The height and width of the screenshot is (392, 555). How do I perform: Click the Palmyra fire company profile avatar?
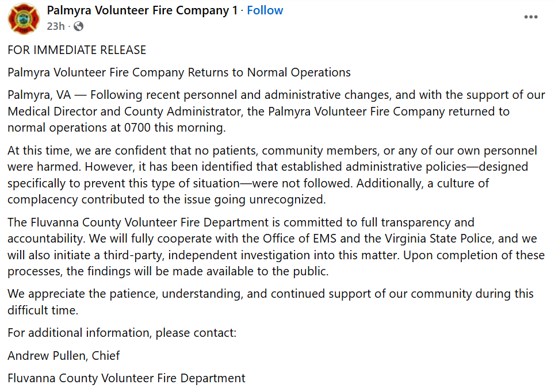pyautogui.click(x=24, y=18)
